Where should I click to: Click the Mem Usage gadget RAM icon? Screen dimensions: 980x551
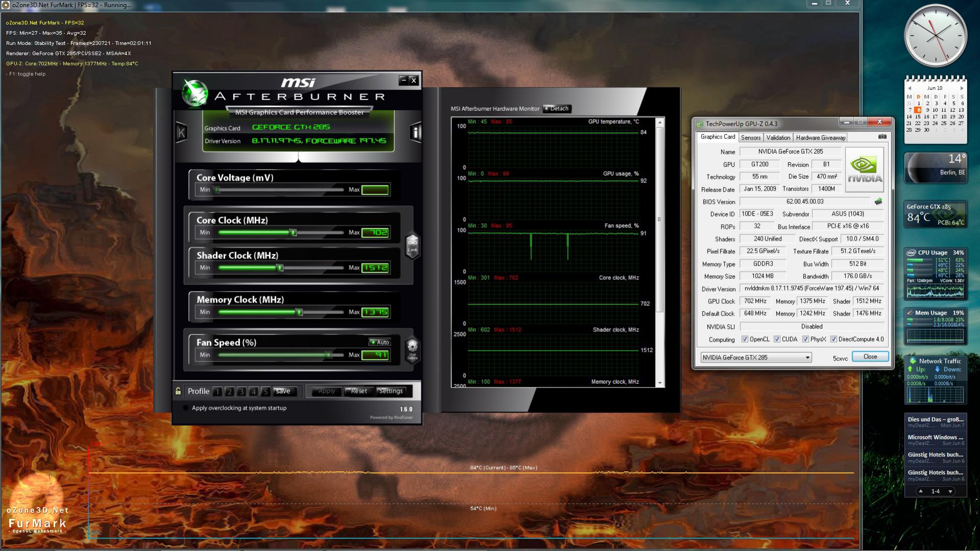click(910, 313)
